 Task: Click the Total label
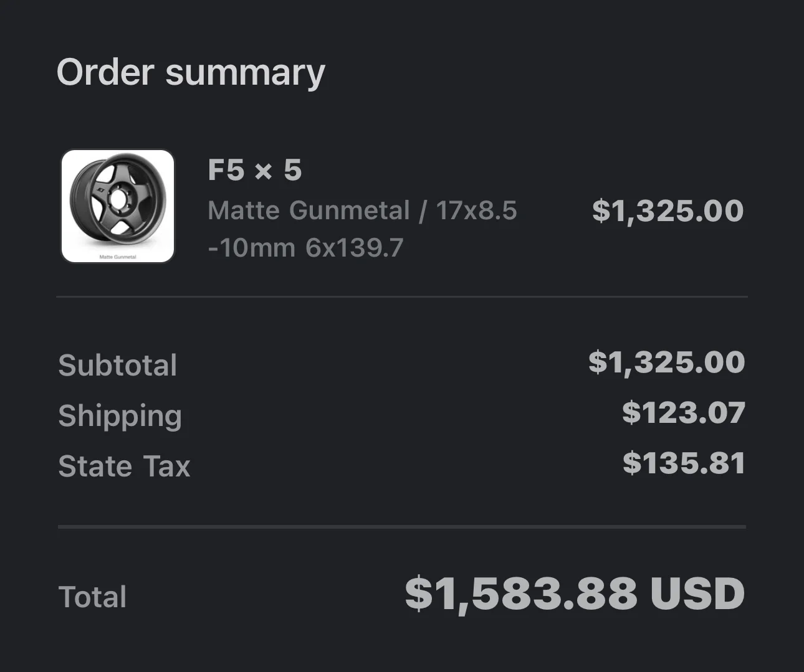tap(92, 597)
